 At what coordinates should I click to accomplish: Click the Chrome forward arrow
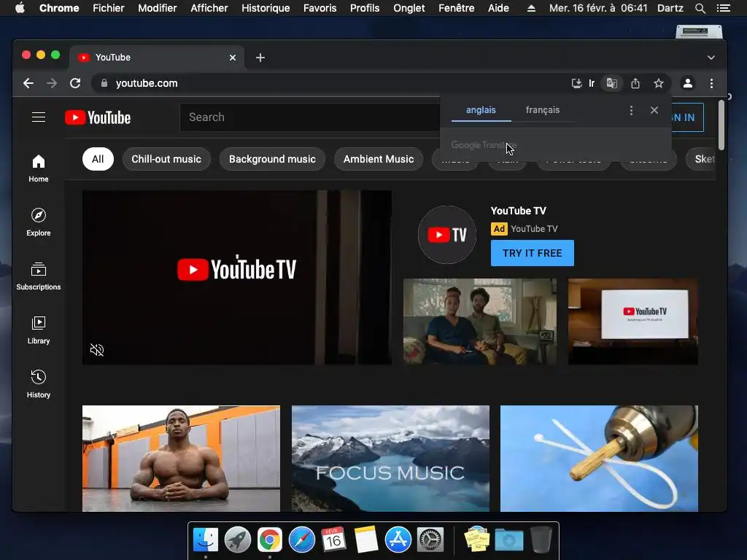(x=52, y=83)
